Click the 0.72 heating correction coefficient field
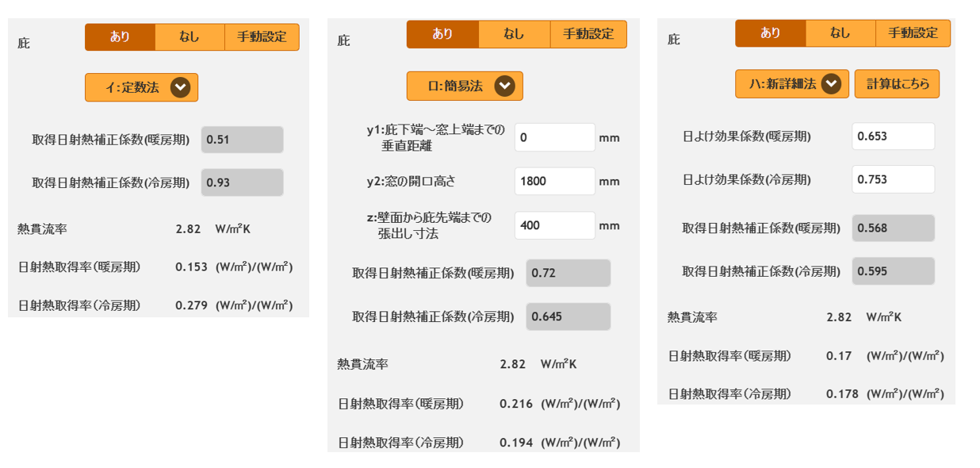The image size is (980, 468). (568, 273)
